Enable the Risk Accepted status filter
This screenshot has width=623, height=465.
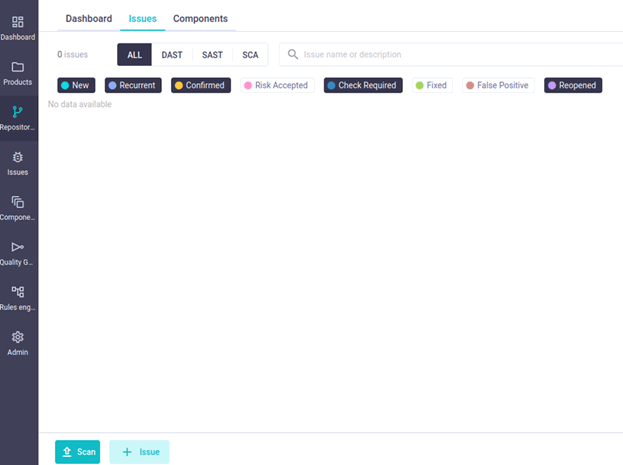click(x=277, y=86)
